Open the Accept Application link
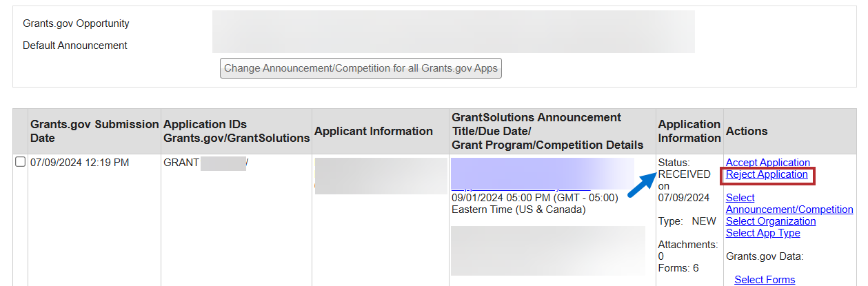Screen dimensions: 868x286 pos(767,163)
